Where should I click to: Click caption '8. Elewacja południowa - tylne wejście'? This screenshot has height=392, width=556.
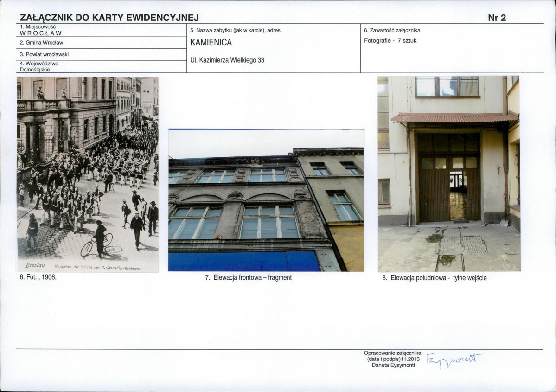[435, 278]
